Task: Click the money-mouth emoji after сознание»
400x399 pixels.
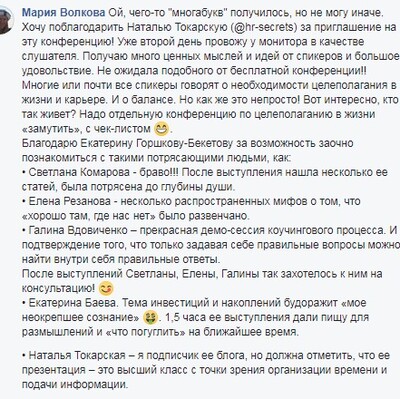Action: coord(151,318)
